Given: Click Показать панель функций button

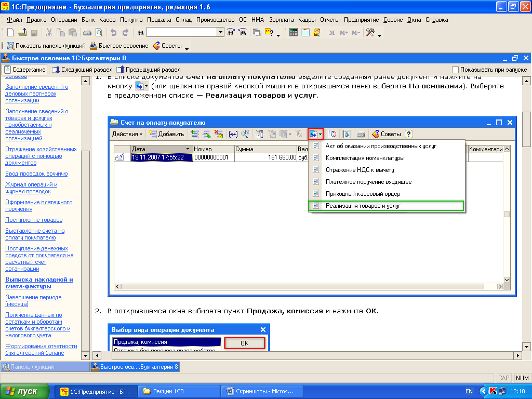Looking at the screenshot, I should [46, 46].
